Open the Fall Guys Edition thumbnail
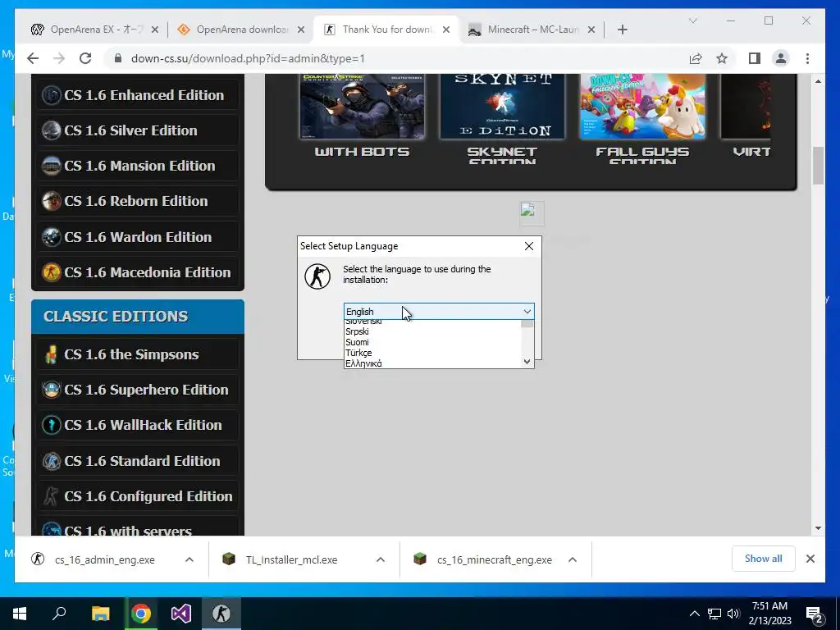 click(x=642, y=107)
